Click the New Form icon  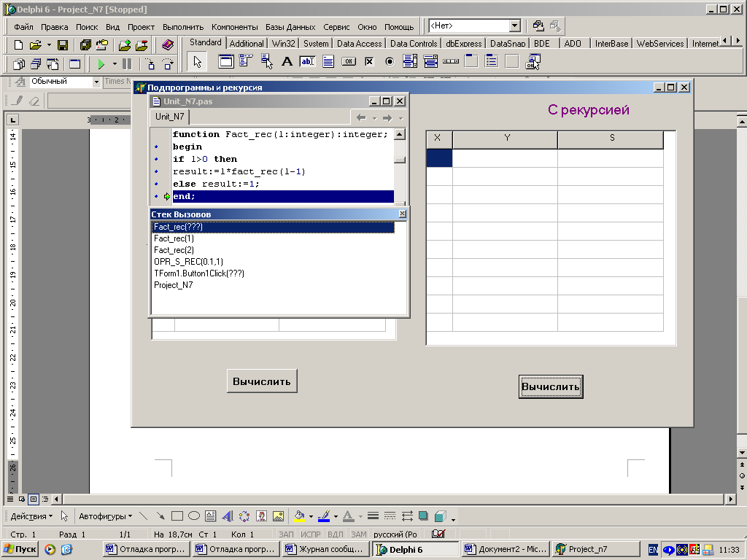point(75,64)
